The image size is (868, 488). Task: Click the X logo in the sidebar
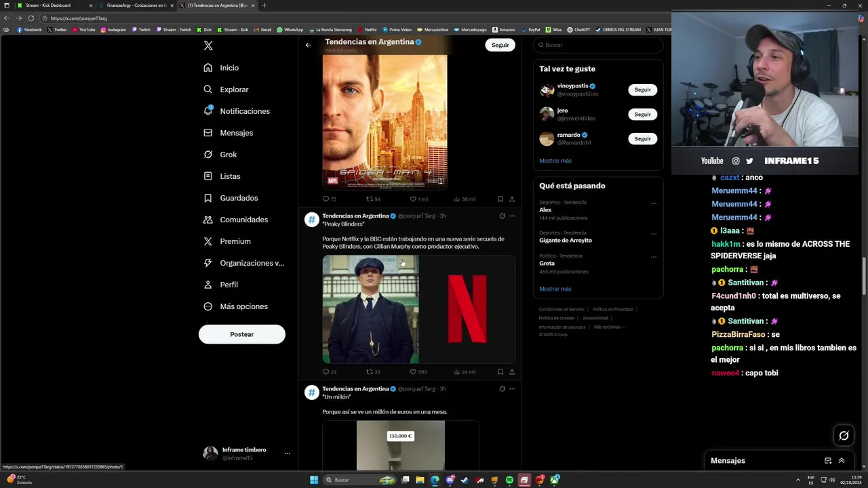tap(208, 45)
